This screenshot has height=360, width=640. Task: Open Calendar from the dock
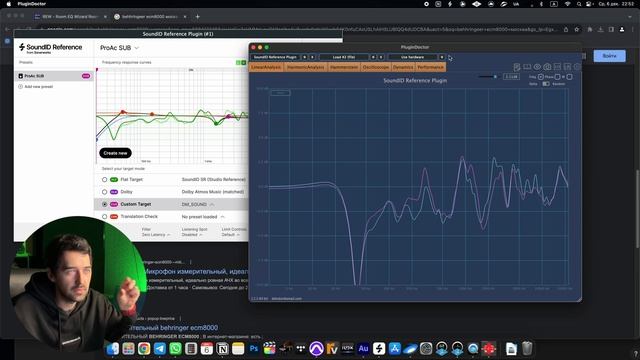click(207, 349)
